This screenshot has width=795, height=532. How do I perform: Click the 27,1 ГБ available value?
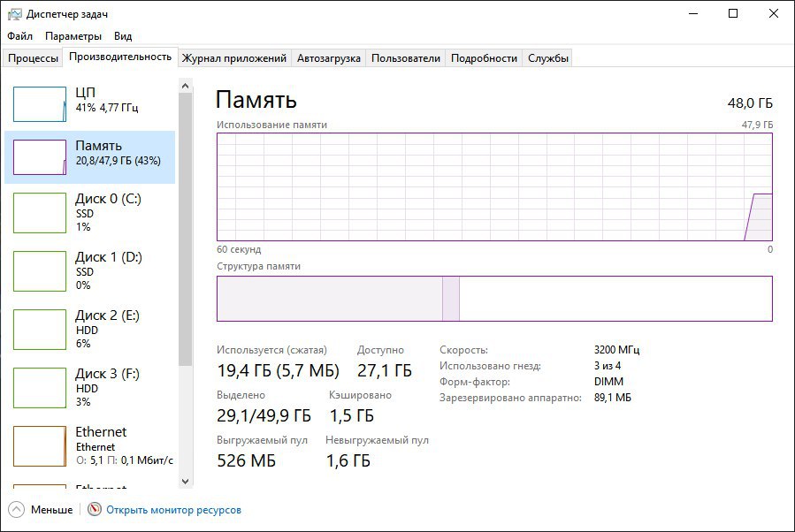click(385, 371)
